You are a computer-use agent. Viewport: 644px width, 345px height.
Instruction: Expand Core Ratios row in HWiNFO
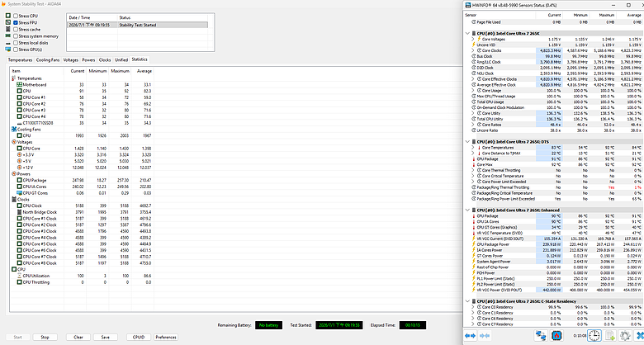point(474,125)
